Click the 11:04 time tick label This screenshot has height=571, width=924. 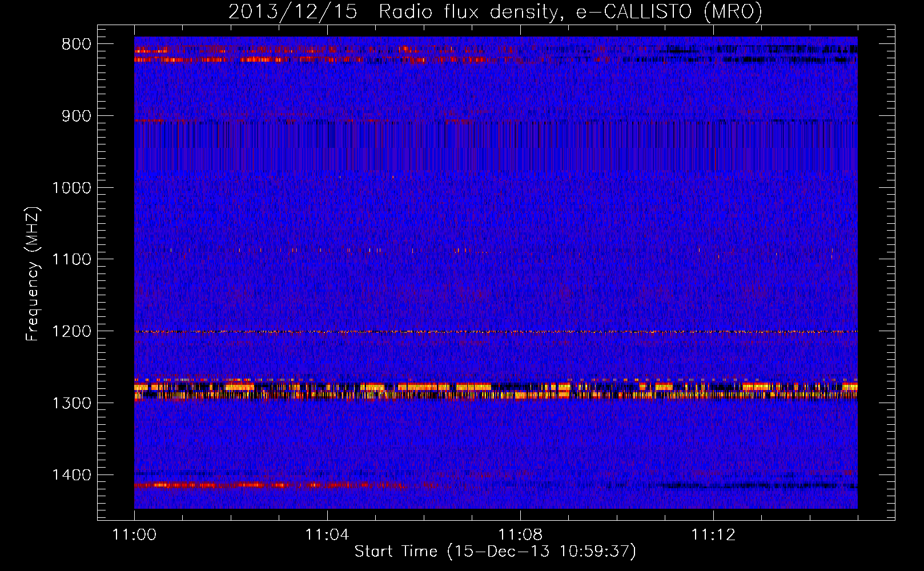327,535
